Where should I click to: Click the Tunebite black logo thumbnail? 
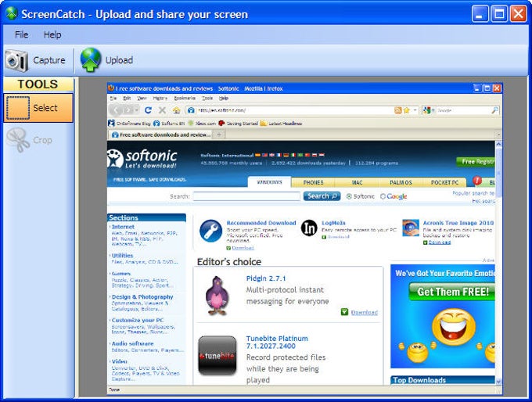coord(217,355)
